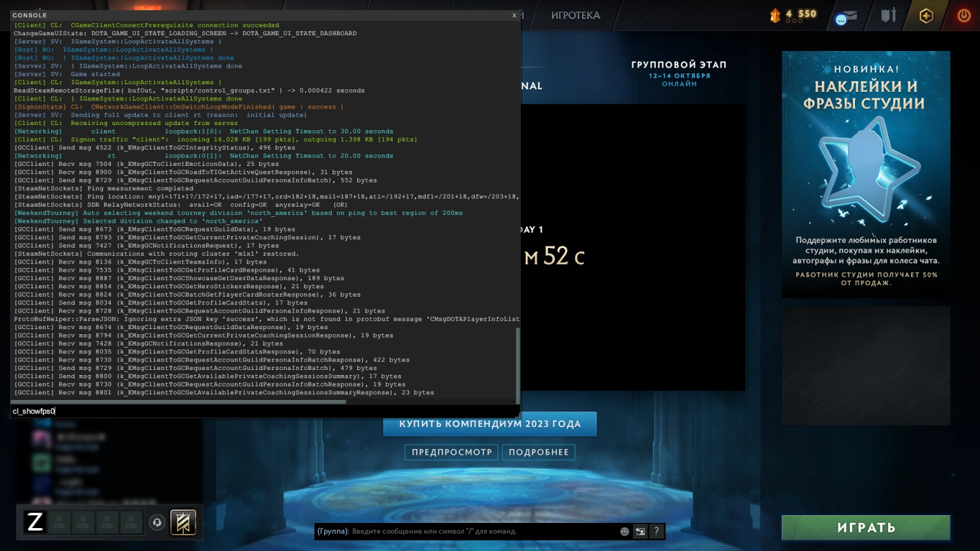980x551 pixels.
Task: Click the green ИГРАТЬ button
Action: coord(866,527)
